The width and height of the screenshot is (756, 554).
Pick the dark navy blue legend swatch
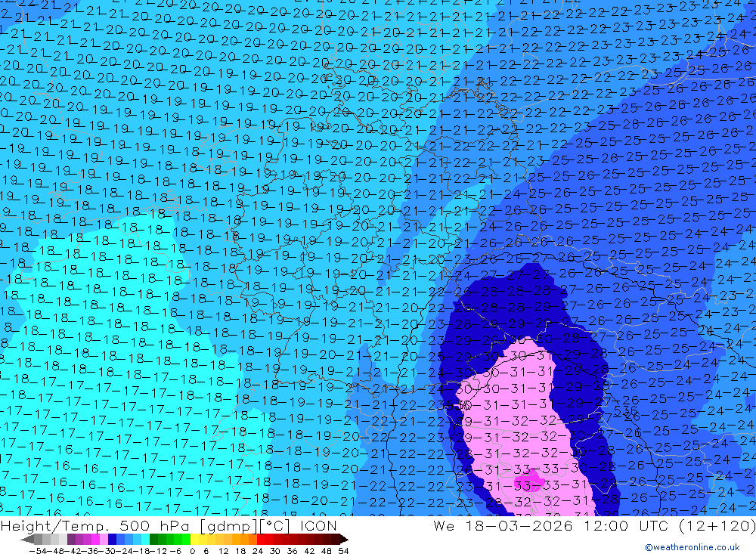coord(112,540)
